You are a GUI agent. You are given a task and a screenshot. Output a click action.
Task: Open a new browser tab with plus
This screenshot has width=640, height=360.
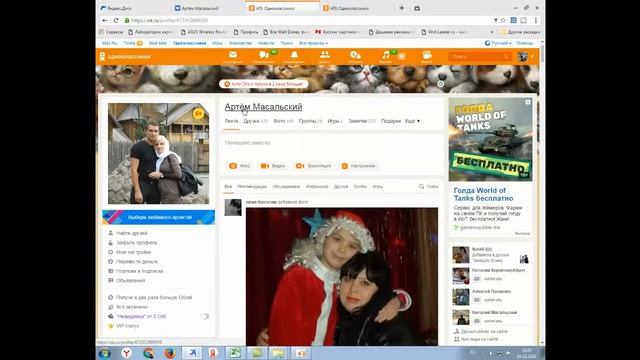(402, 8)
